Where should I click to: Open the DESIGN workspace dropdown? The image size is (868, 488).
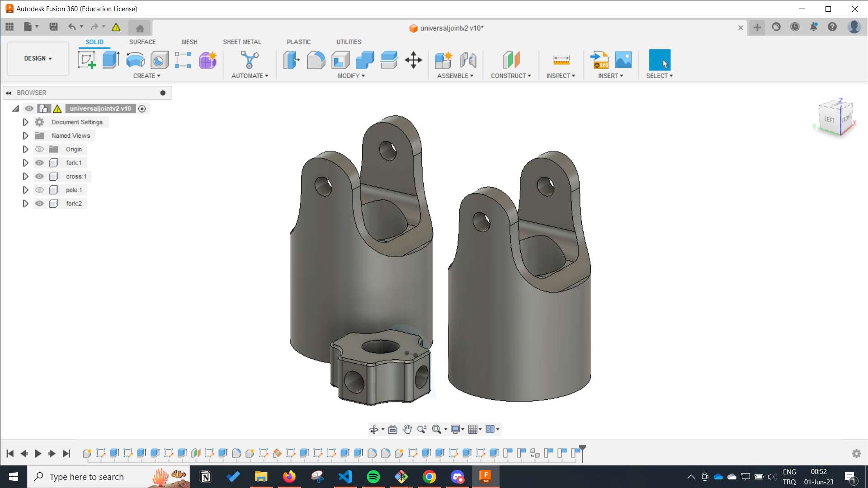tap(38, 59)
